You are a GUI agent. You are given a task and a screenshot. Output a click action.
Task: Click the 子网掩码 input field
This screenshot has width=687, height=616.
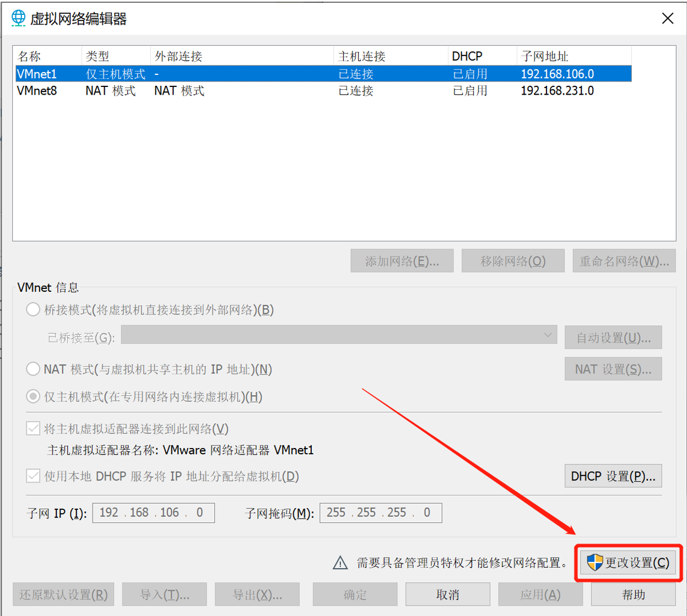[381, 513]
